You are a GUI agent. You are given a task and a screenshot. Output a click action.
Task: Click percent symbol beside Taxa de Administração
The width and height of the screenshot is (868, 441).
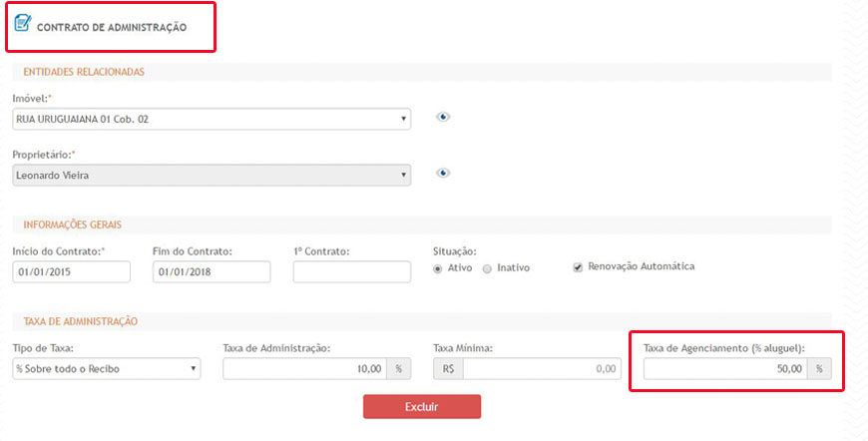pyautogui.click(x=399, y=369)
